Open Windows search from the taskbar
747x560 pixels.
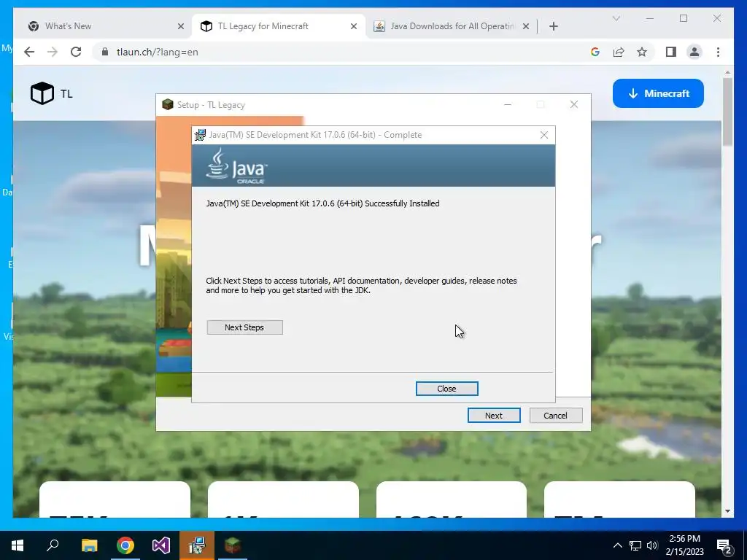[53, 545]
